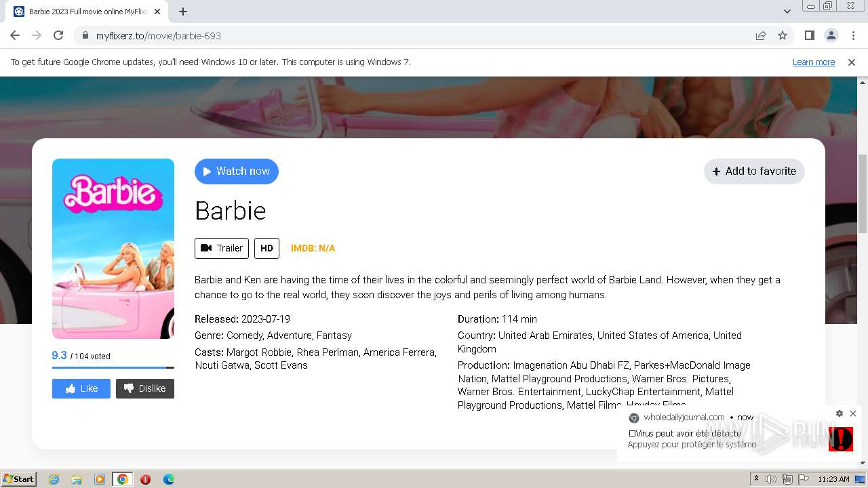The width and height of the screenshot is (868, 488).
Task: Open the browser side panel
Action: [809, 35]
